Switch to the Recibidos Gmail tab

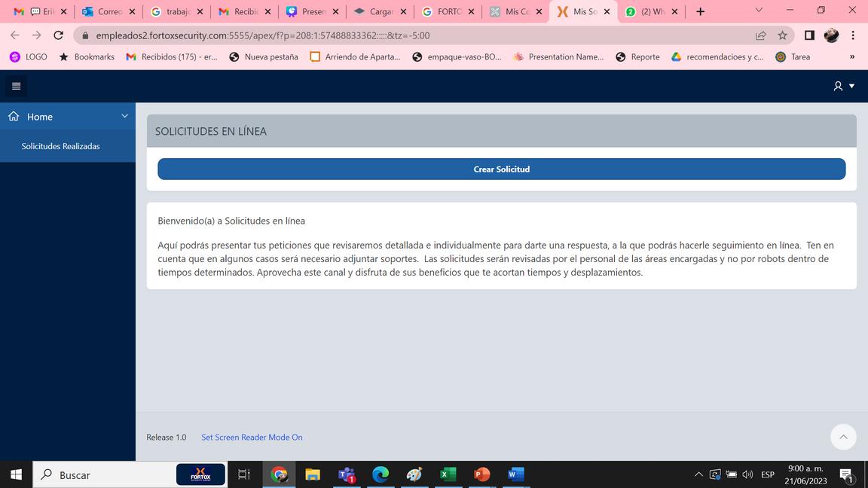pos(245,11)
